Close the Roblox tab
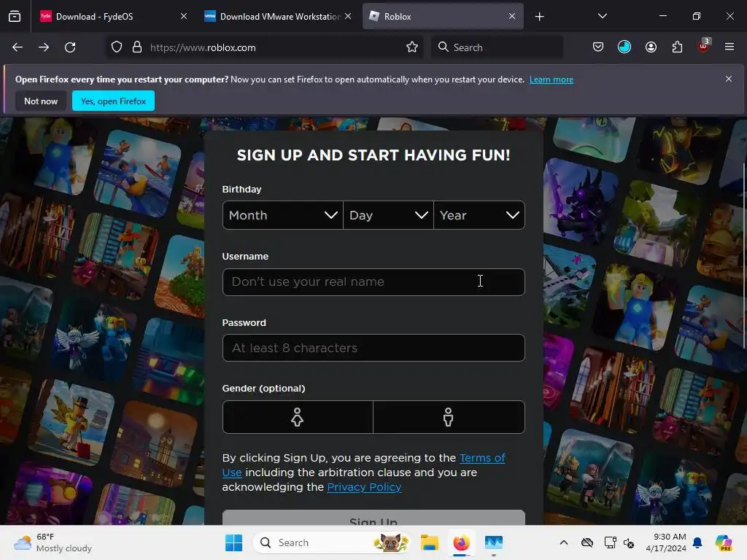Viewport: 747px width, 560px height. click(512, 16)
